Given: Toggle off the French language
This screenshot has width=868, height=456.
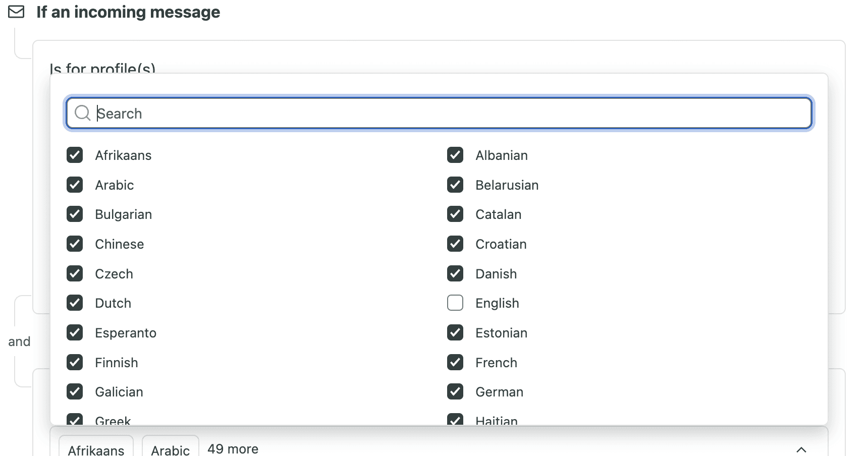Looking at the screenshot, I should coord(455,362).
